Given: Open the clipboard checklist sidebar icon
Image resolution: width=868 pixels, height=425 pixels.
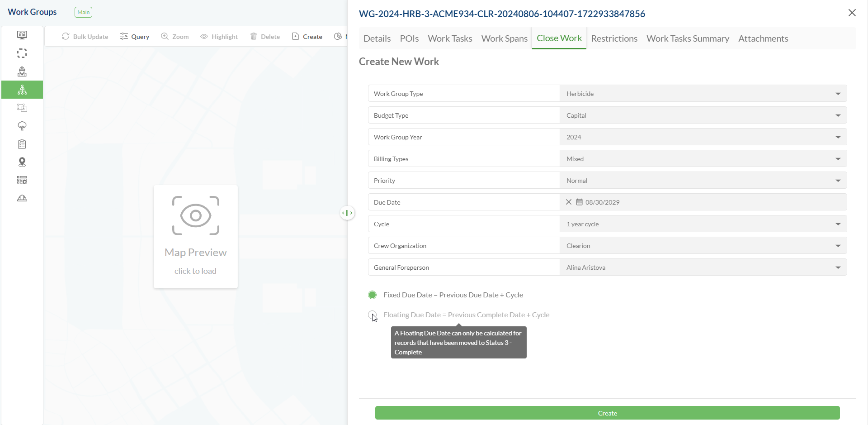Looking at the screenshot, I should 22,144.
